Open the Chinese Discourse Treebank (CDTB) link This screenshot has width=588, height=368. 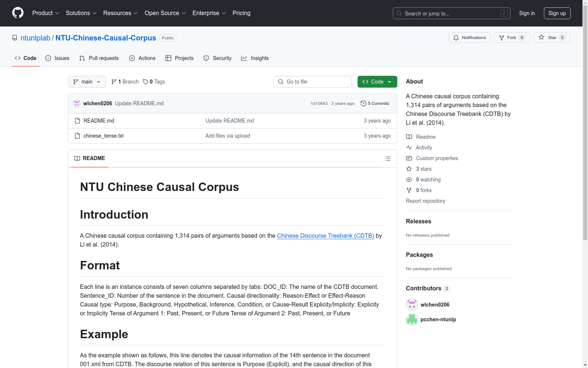coord(326,236)
